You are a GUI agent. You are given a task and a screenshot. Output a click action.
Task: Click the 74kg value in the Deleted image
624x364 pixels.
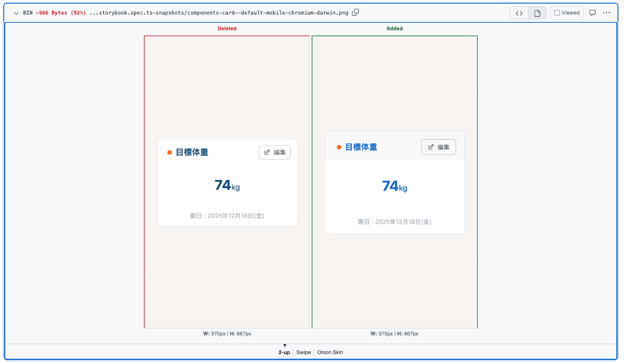tap(227, 185)
